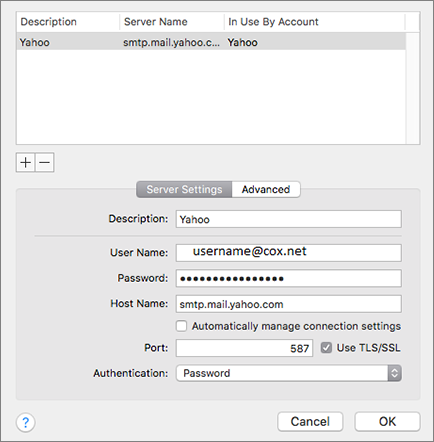434x442 pixels.
Task: Edit the Host Name field
Action: [x=289, y=304]
